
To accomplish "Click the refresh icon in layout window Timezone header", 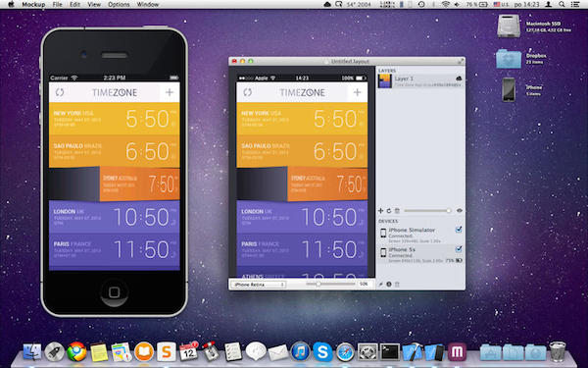I will pos(247,92).
